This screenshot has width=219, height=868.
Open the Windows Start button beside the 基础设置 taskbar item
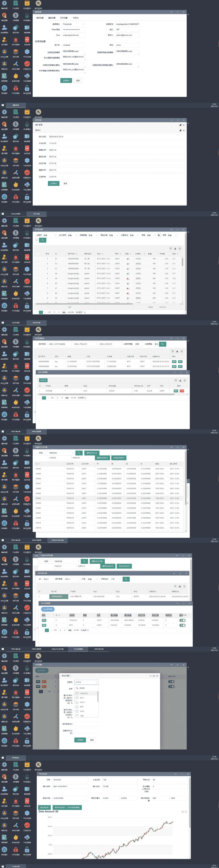pyautogui.click(x=3, y=105)
